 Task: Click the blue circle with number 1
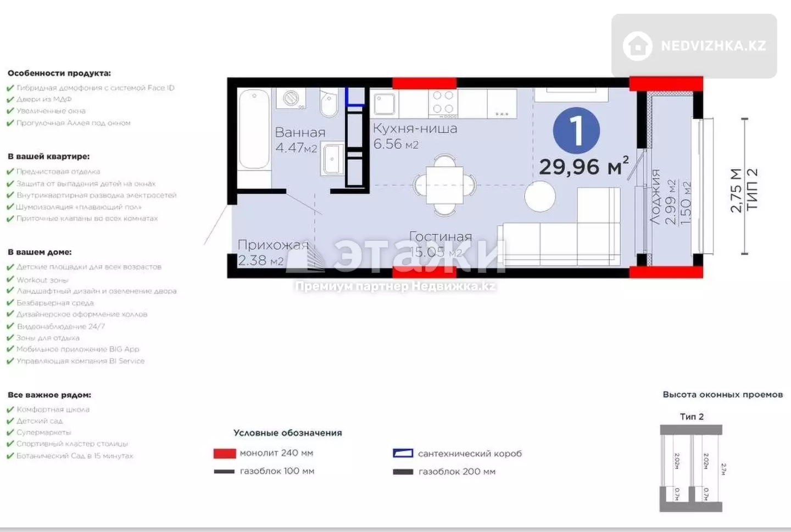[x=576, y=131]
